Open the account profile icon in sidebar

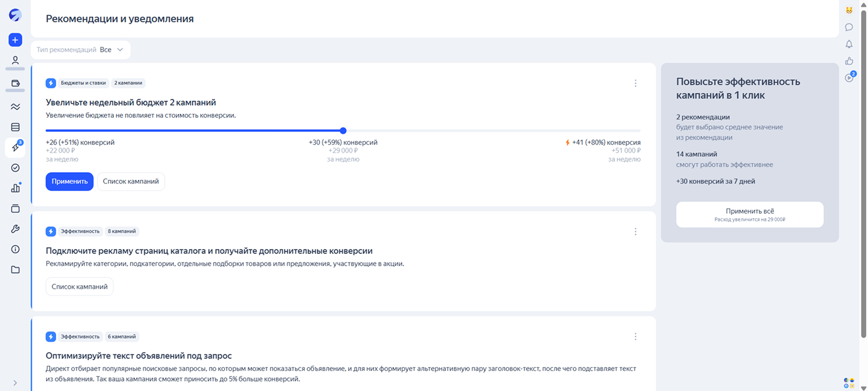pos(15,60)
